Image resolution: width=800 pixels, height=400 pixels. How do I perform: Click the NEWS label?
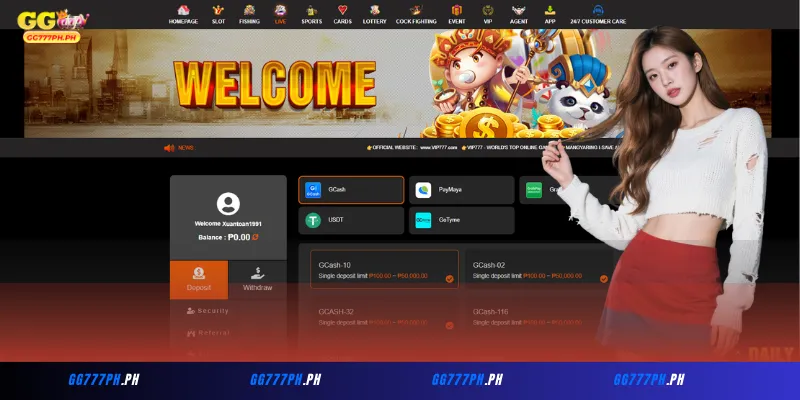pos(186,148)
